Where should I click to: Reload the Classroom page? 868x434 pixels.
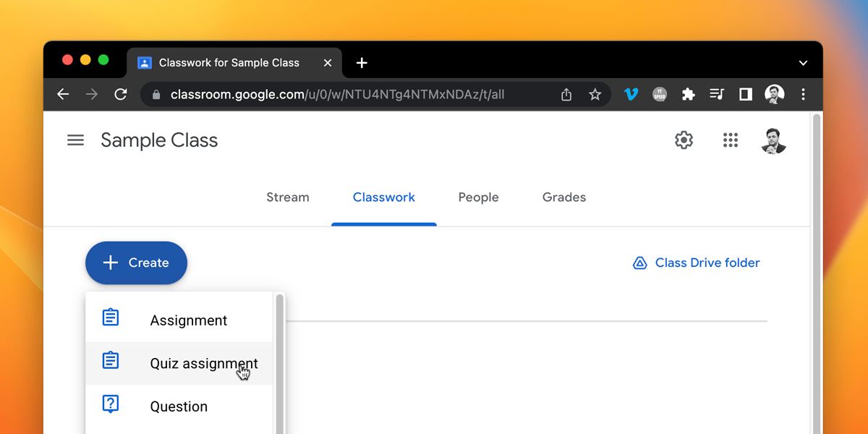click(121, 94)
